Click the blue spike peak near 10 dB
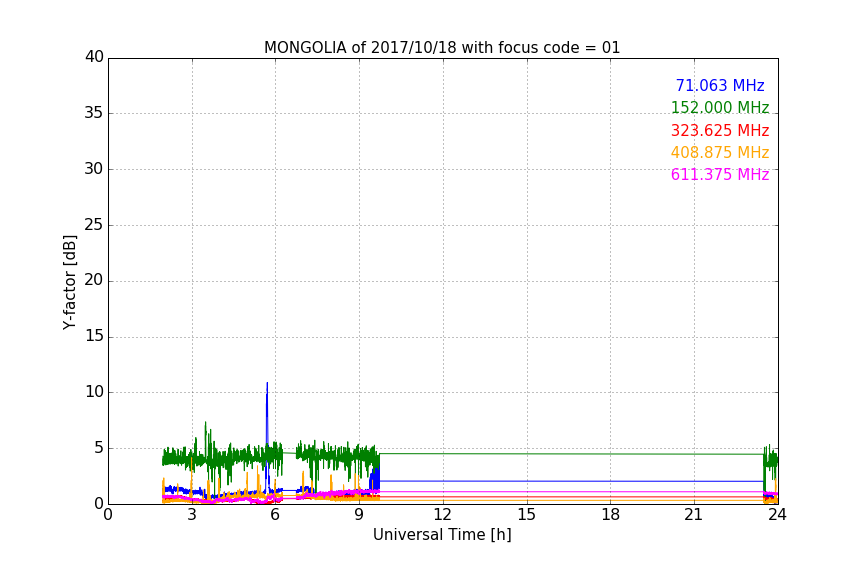The image size is (864, 576). coord(267,384)
